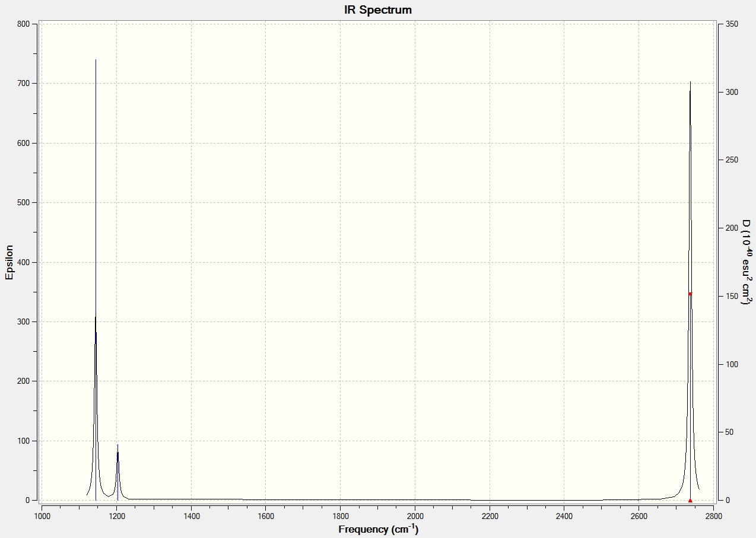This screenshot has width=756, height=538.
Task: Click the "350" tick on D axis
Action: [x=732, y=24]
